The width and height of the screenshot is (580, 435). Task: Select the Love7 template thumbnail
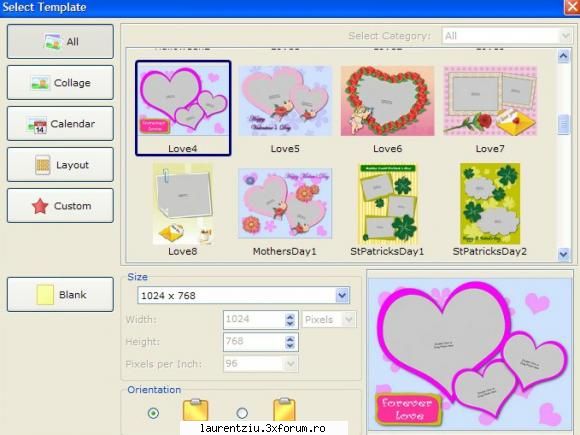point(490,101)
